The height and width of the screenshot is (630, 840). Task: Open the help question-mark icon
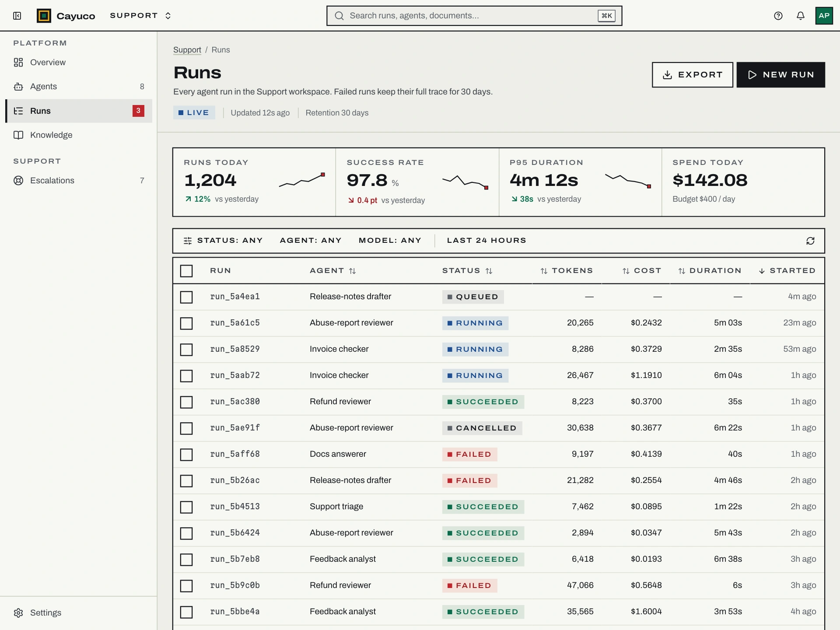pyautogui.click(x=778, y=16)
